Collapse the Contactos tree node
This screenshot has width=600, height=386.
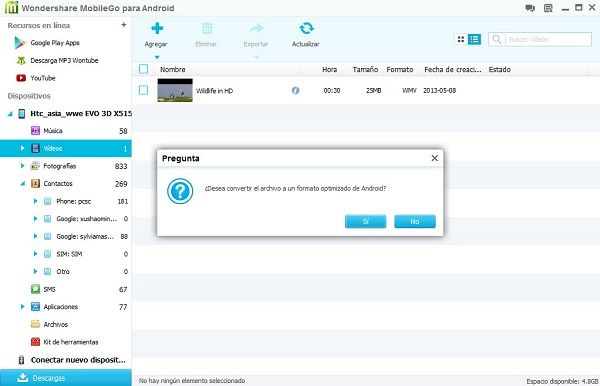pyautogui.click(x=23, y=184)
